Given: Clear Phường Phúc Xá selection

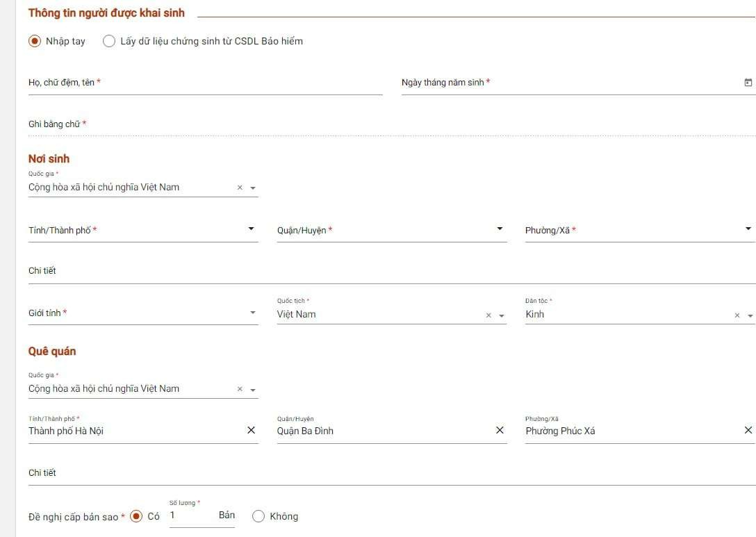Looking at the screenshot, I should [x=748, y=431].
